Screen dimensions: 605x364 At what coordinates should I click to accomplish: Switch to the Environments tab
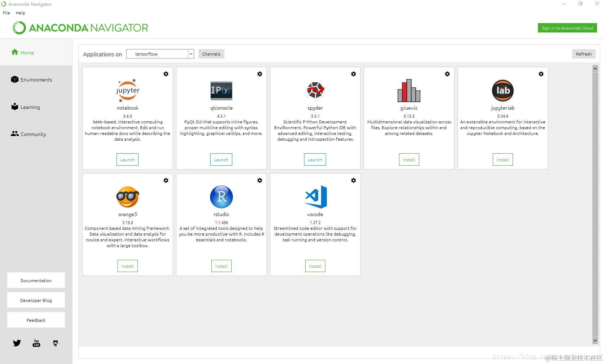[36, 80]
